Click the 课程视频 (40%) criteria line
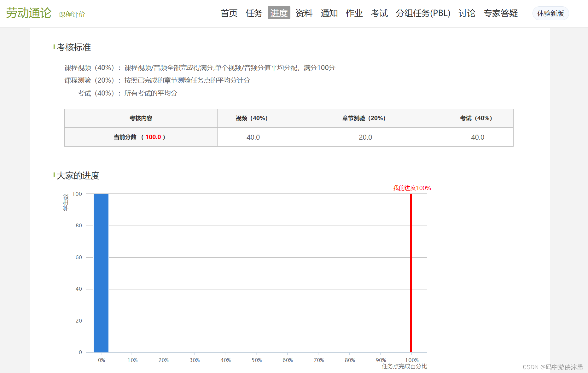This screenshot has height=373, width=588. coord(200,68)
